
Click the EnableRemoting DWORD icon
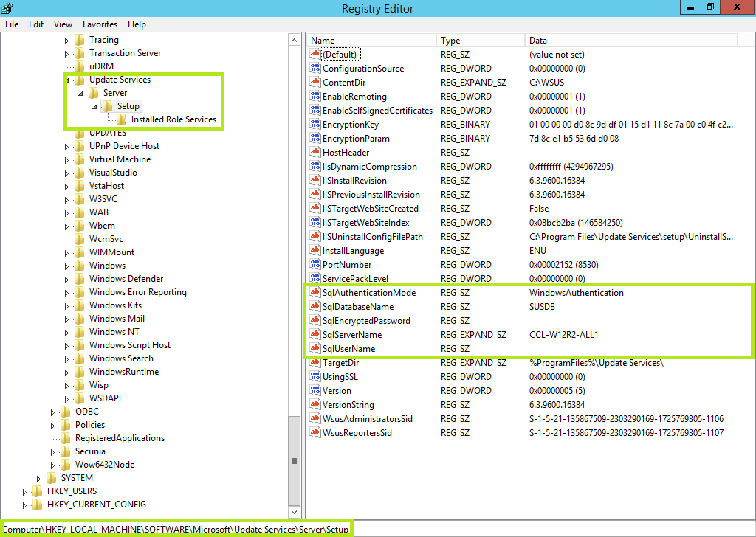pos(315,96)
